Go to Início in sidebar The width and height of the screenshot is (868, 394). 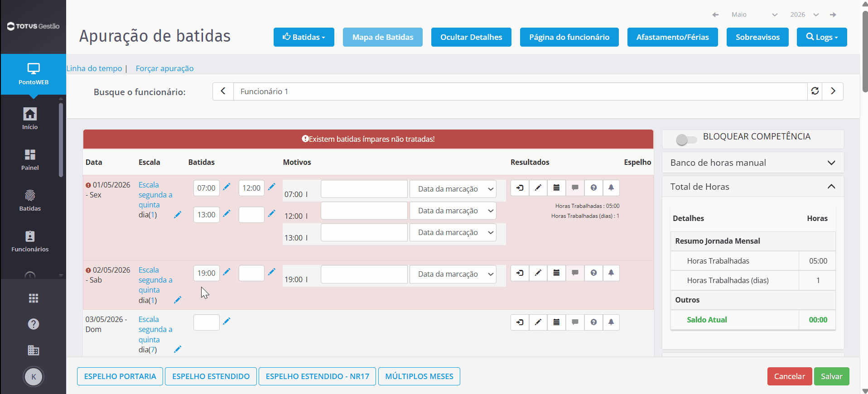[x=30, y=119]
